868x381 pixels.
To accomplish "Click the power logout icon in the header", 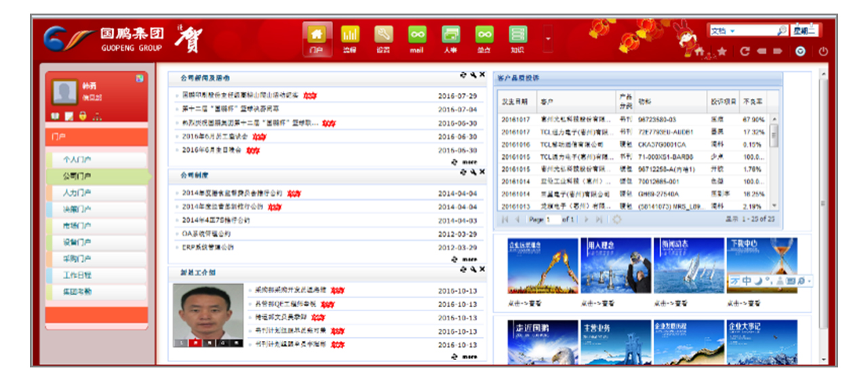I will coord(823,51).
